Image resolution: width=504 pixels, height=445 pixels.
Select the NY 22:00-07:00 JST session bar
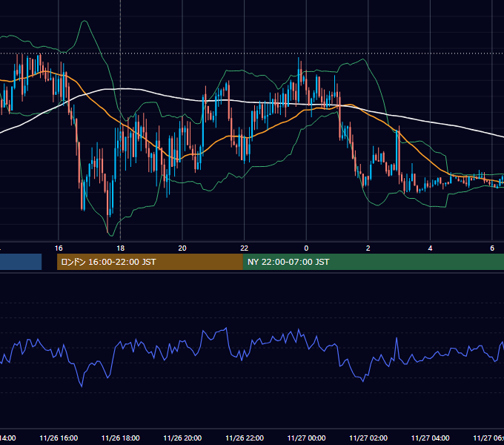[373, 262]
